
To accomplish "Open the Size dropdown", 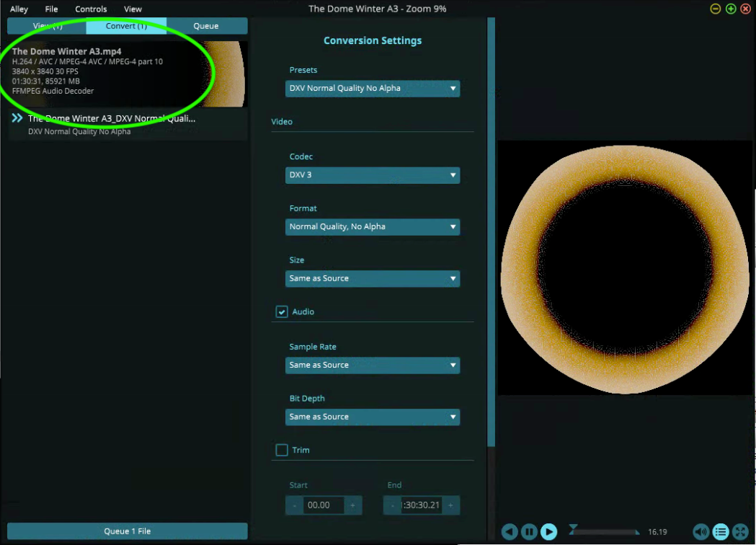I will click(372, 279).
